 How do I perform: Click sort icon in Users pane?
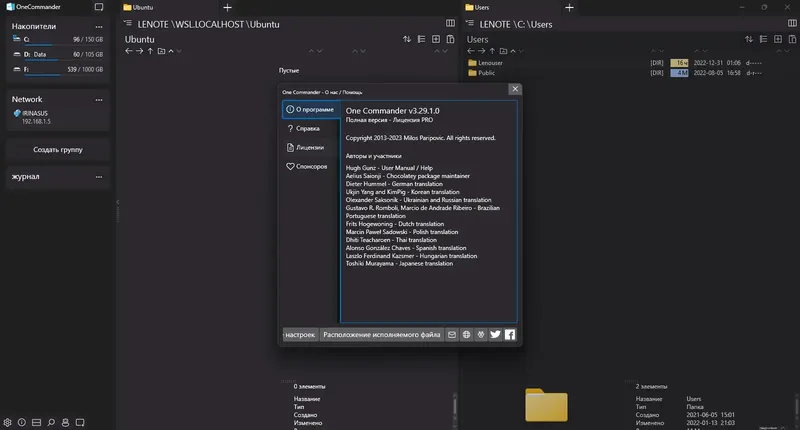(748, 39)
